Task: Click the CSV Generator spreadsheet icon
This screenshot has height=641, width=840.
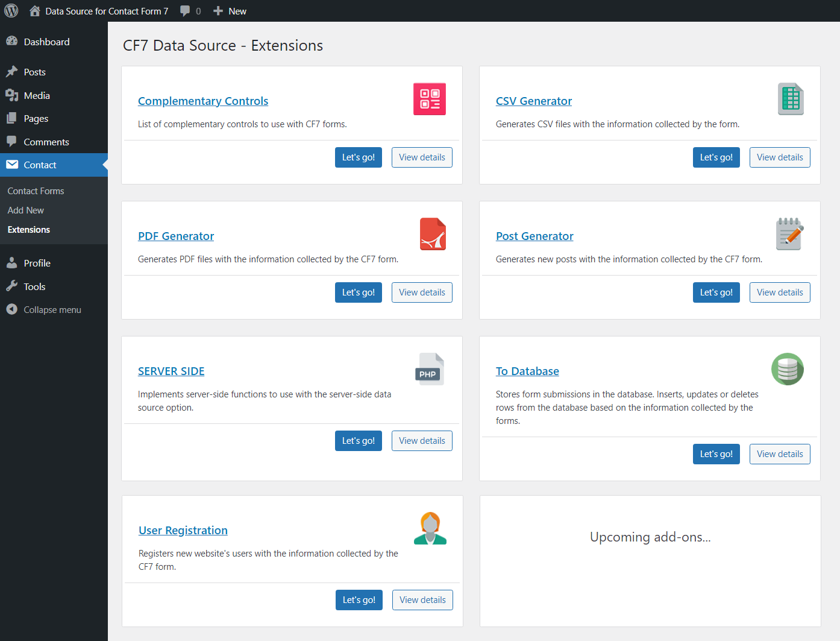Action: pyautogui.click(x=791, y=99)
